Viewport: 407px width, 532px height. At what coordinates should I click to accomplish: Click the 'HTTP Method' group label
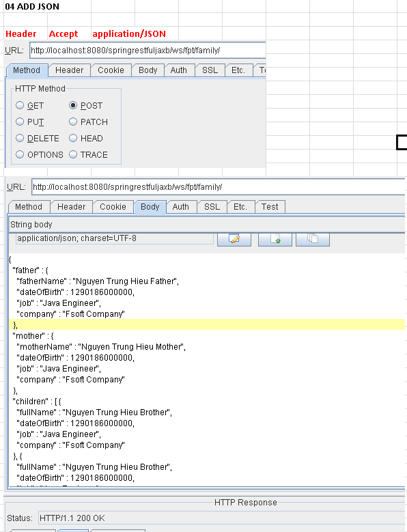click(x=40, y=89)
